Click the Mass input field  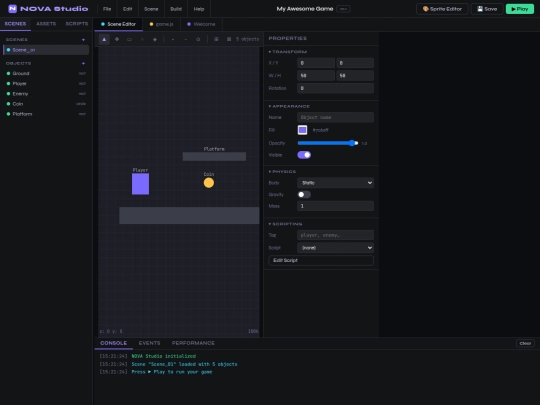click(x=335, y=206)
